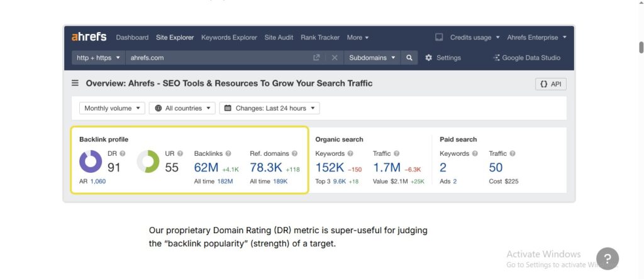Click the Paid search heading

pyautogui.click(x=458, y=139)
